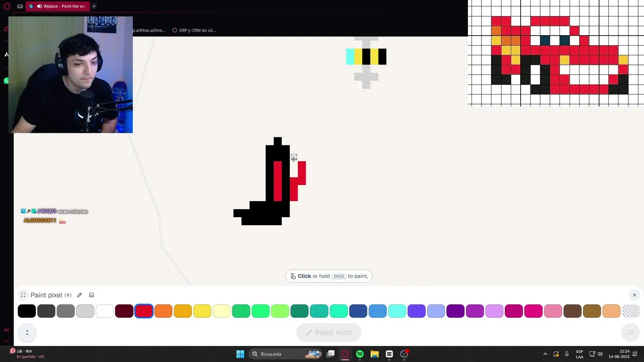Select the transparent checkered swatch
The width and height of the screenshot is (644, 362).
(631, 311)
